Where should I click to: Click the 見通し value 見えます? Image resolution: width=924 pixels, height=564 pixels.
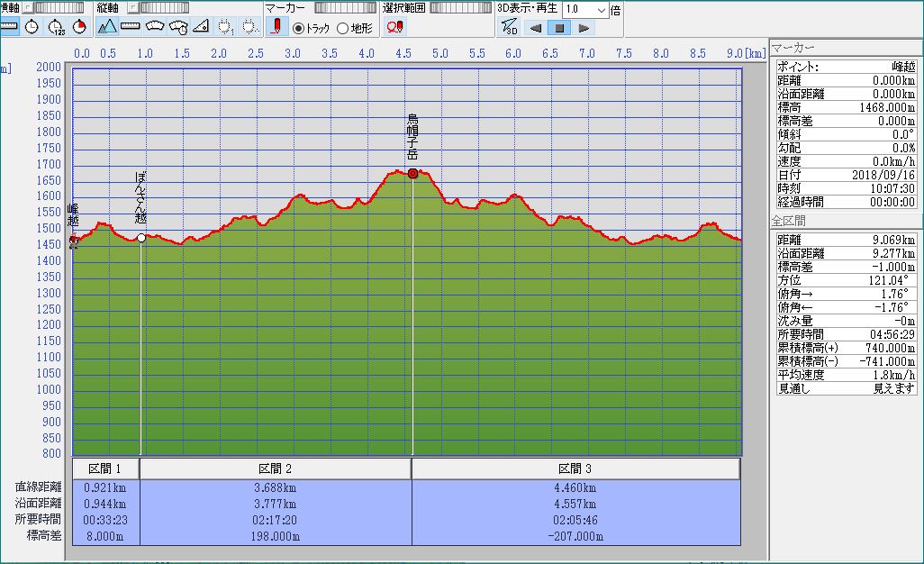tap(894, 389)
